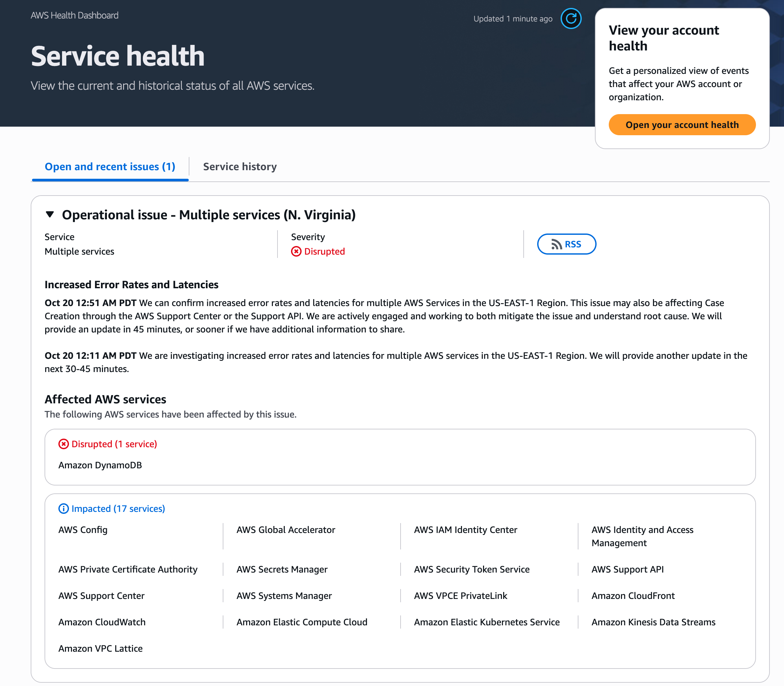Click Amazon Elastic Compute Cloud entry
Screen dimensions: 784x686
point(301,622)
